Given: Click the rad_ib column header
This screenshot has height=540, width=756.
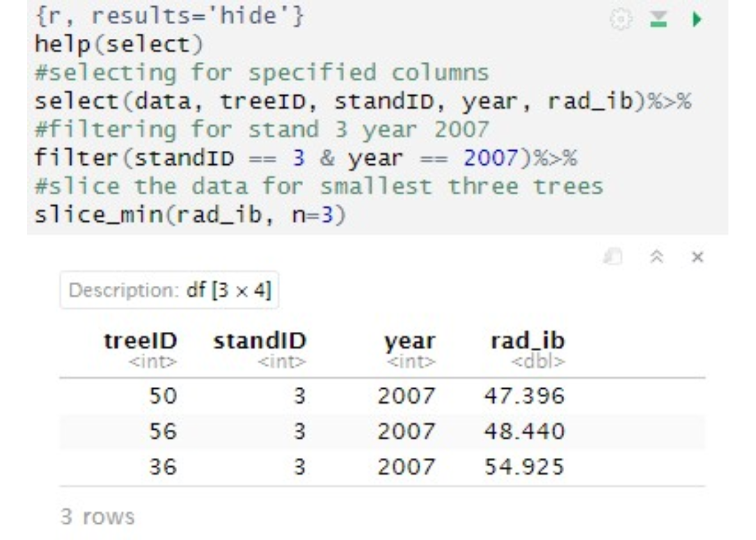Looking at the screenshot, I should pos(527,341).
